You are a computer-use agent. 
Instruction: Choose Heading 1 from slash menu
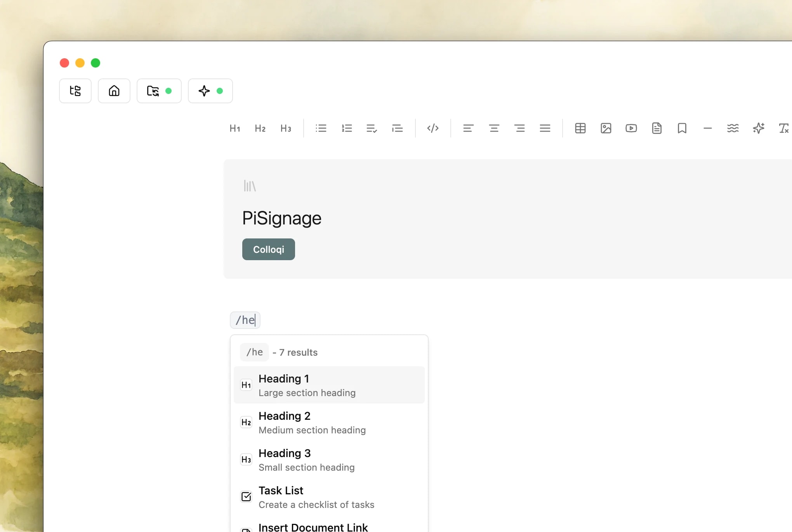click(329, 385)
